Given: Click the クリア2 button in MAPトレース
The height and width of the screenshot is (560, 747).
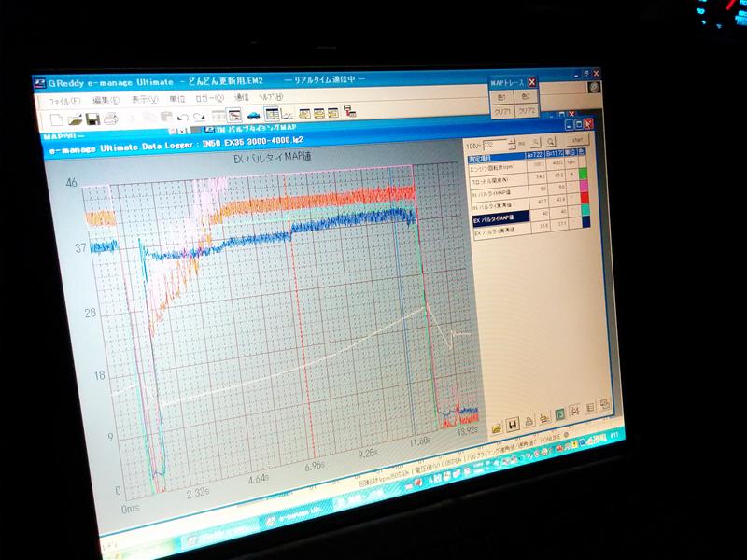Looking at the screenshot, I should point(527,111).
